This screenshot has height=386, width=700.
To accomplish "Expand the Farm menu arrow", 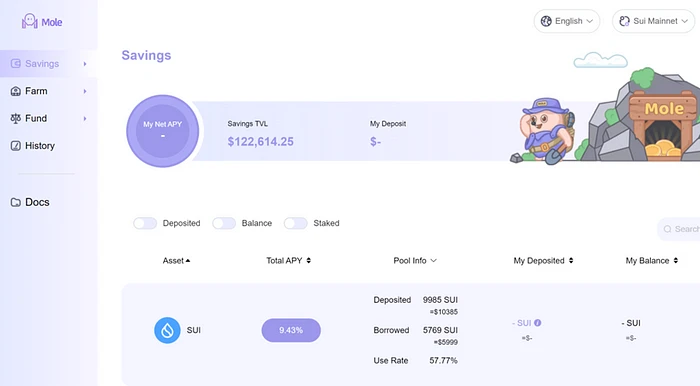I will (85, 91).
